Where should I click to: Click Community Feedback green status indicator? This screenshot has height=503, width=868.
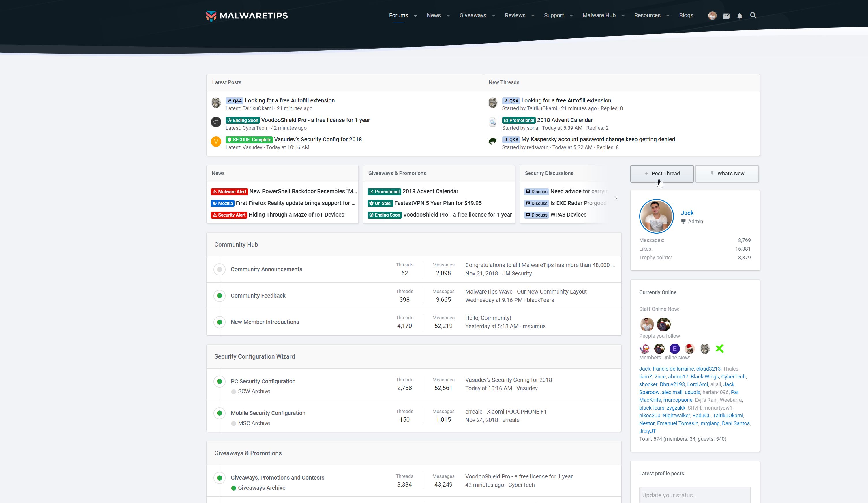click(x=220, y=296)
